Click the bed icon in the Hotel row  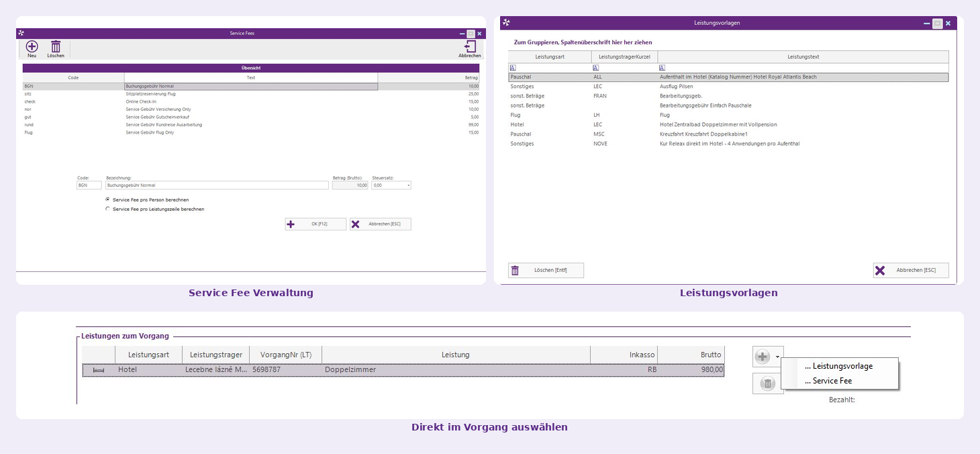point(99,370)
